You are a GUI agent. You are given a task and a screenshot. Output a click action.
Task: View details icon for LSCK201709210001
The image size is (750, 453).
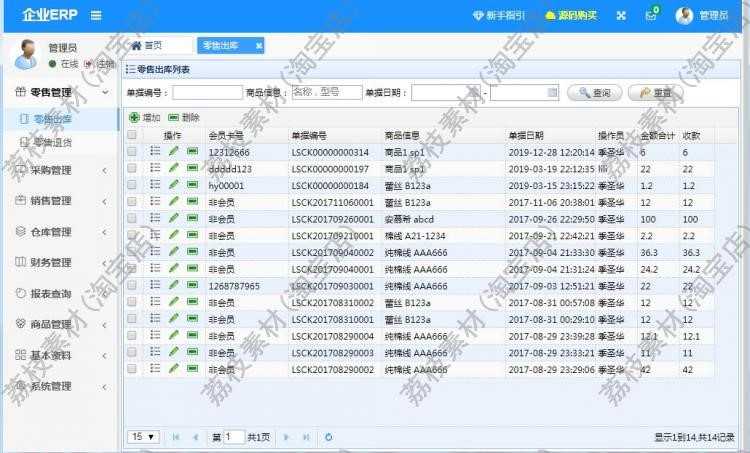pyautogui.click(x=155, y=235)
